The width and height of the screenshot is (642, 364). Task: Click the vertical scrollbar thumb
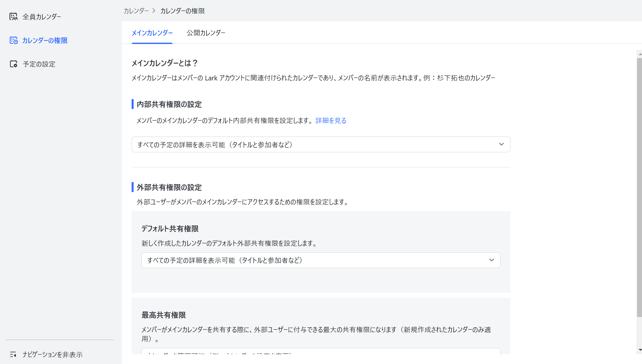pyautogui.click(x=639, y=187)
